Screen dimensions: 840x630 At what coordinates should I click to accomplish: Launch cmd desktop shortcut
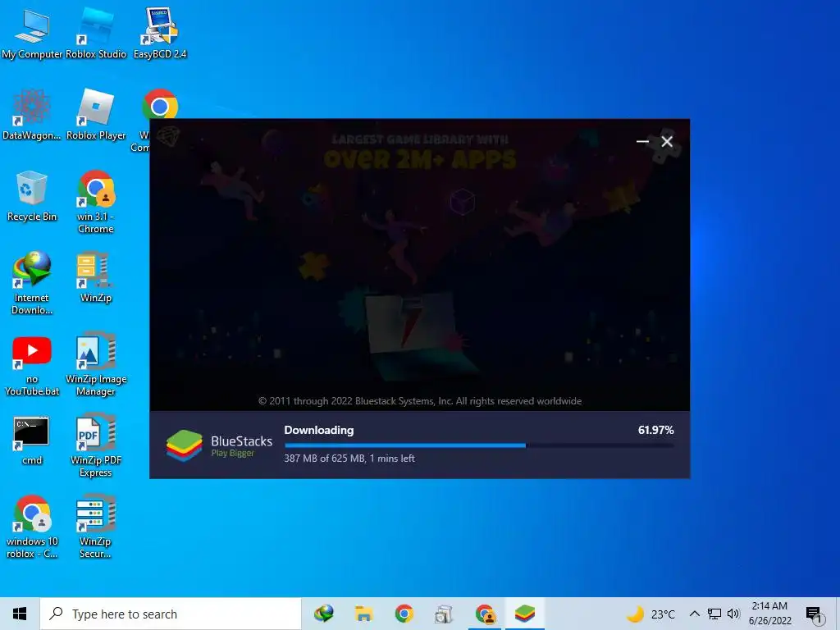click(32, 440)
